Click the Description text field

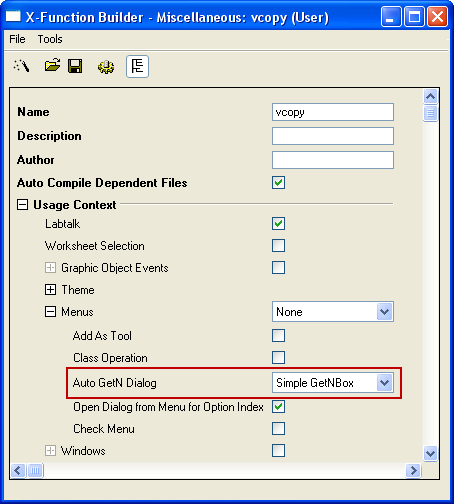click(x=333, y=136)
